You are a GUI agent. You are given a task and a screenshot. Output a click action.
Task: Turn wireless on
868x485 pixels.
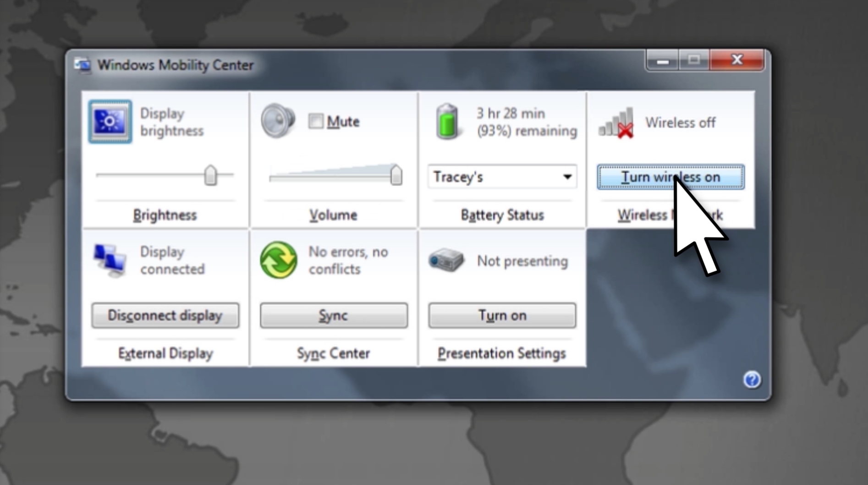click(670, 177)
